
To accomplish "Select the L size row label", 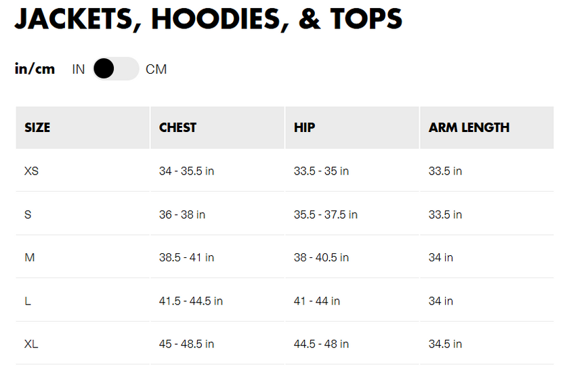I will pyautogui.click(x=28, y=301).
